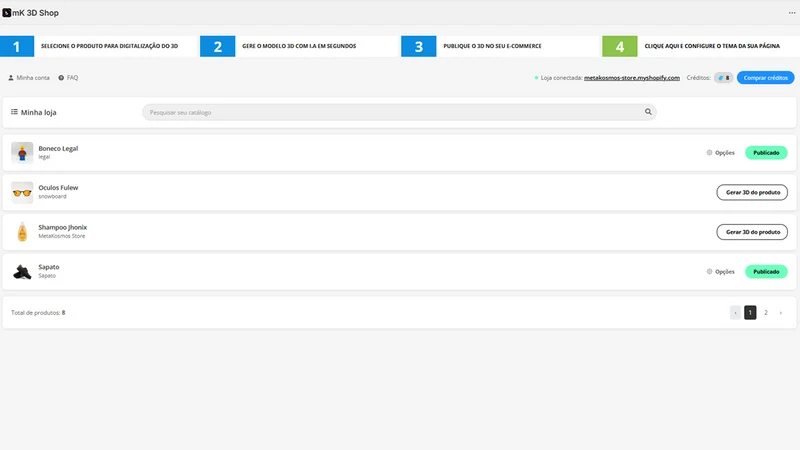The image size is (800, 450).
Task: Open Oculos Fulew product thumbnail
Action: [22, 192]
